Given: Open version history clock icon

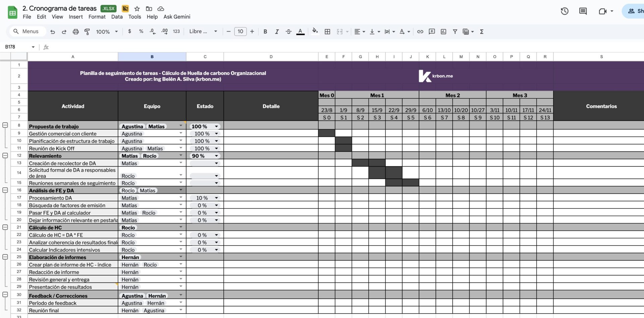Looking at the screenshot, I should point(565,11).
